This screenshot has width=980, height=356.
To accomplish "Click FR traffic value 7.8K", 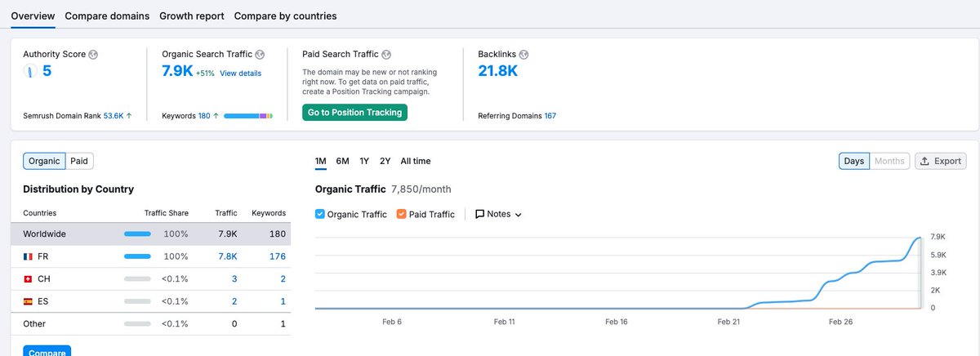I will (x=228, y=256).
